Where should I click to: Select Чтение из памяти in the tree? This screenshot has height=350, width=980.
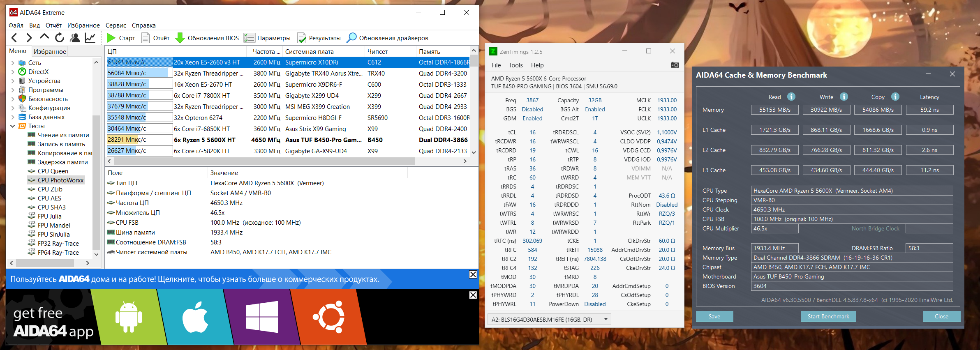[x=63, y=135]
